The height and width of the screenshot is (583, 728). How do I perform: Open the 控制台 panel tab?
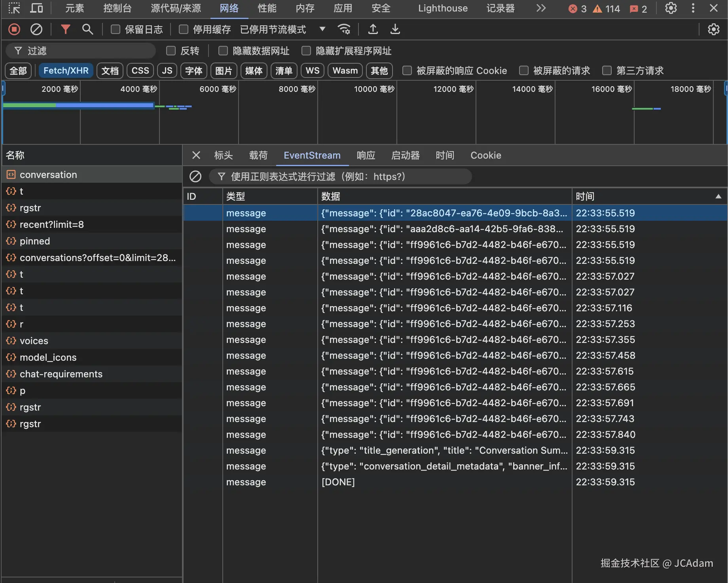[117, 8]
